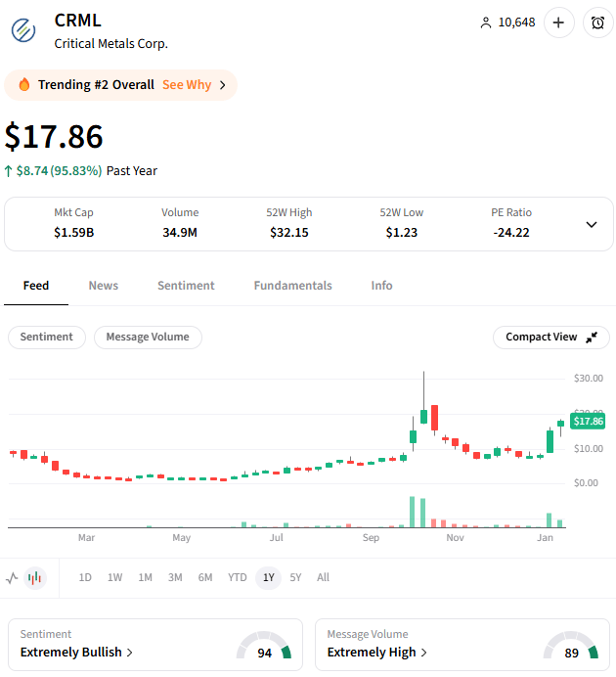
Task: Switch to the News tab
Action: (104, 286)
